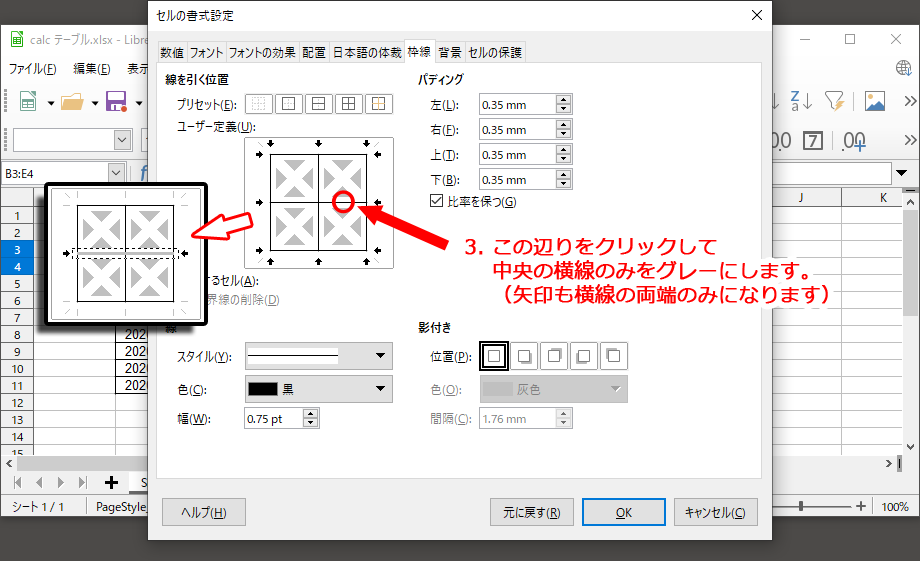Switch to the 日本語の体裁 tab
This screenshot has width=920, height=561.
[x=367, y=52]
